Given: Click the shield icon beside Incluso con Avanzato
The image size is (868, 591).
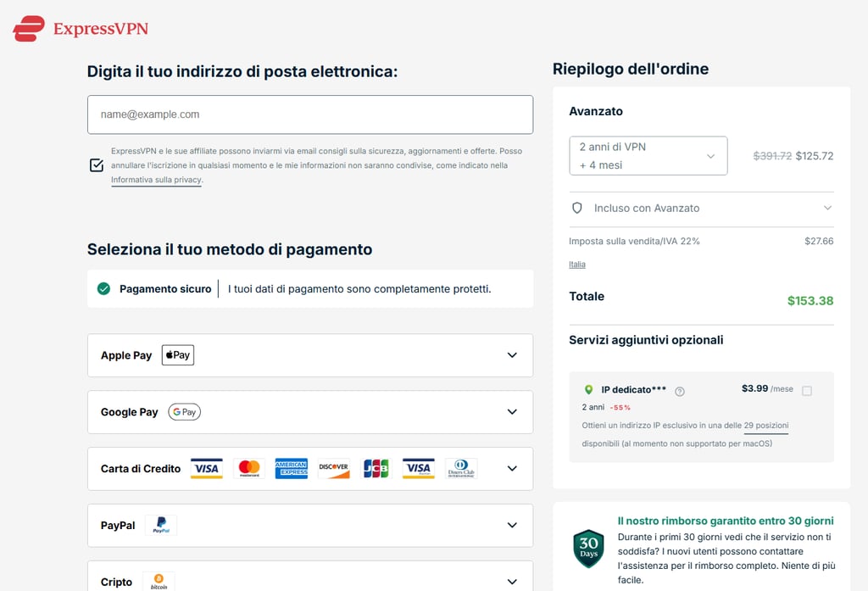Looking at the screenshot, I should point(576,209).
